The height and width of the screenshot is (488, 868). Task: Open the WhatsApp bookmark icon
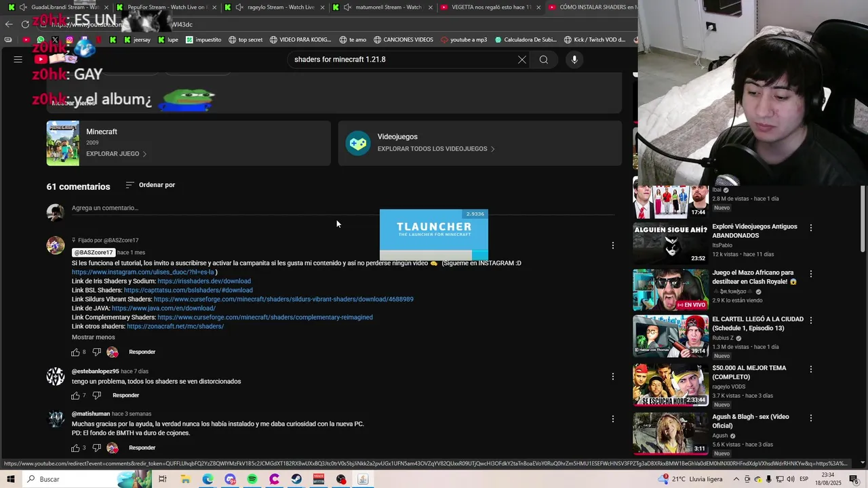[41, 40]
